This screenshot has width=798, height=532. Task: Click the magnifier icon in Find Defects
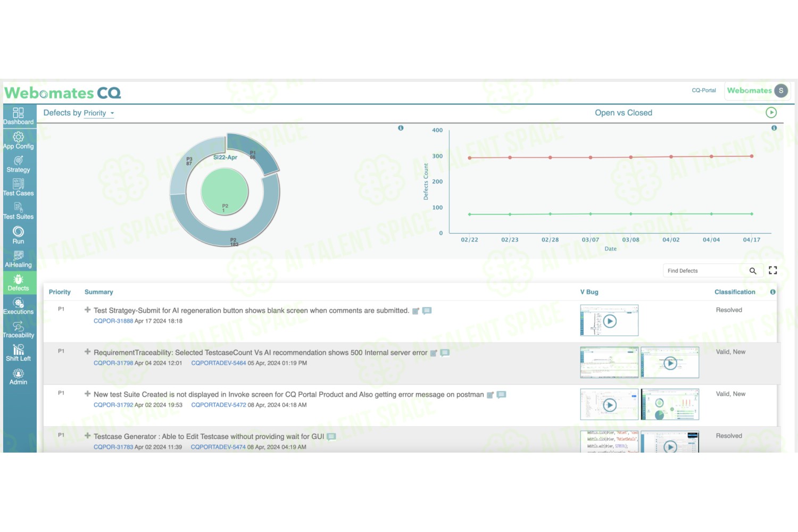coord(753,271)
